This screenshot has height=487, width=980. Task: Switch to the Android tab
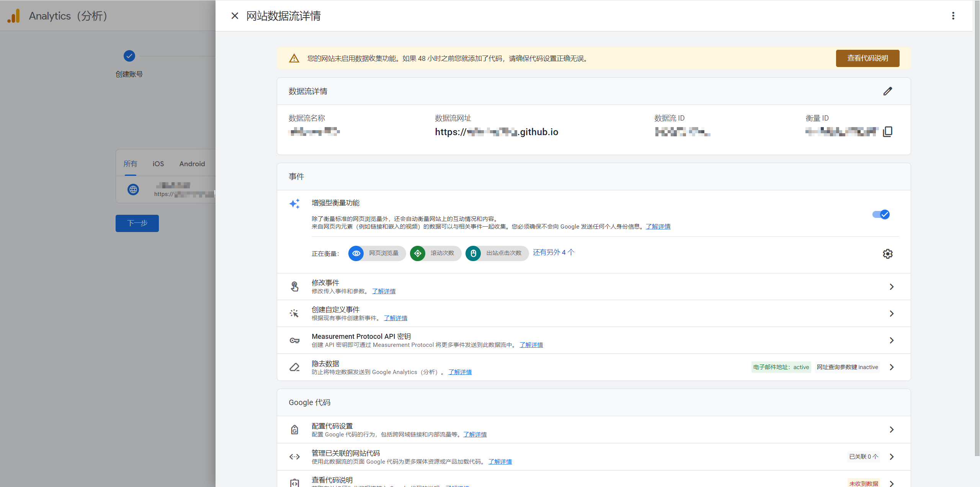192,164
